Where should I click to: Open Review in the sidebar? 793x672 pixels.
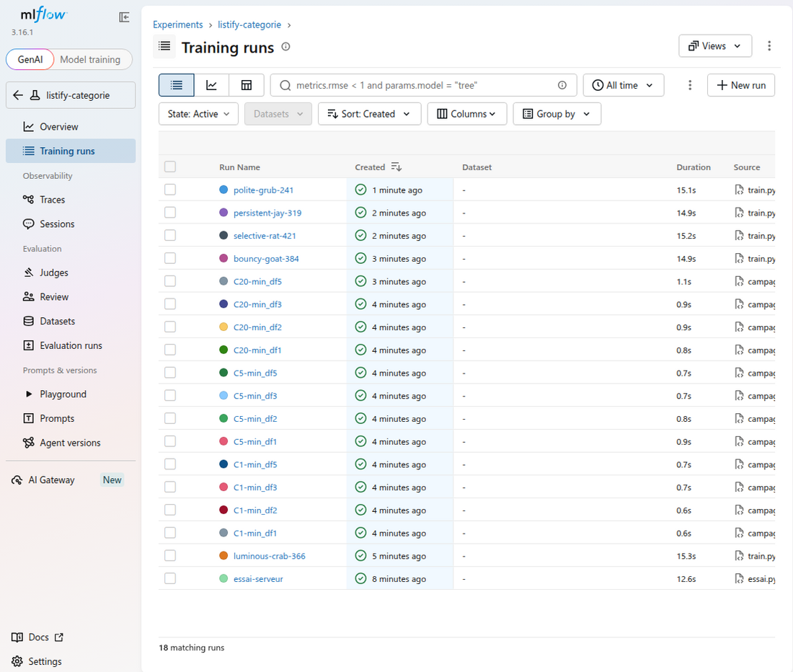coord(71,297)
